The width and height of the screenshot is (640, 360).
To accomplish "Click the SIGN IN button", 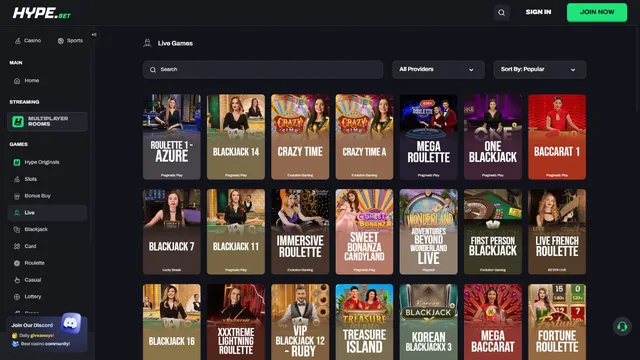I will tap(538, 12).
